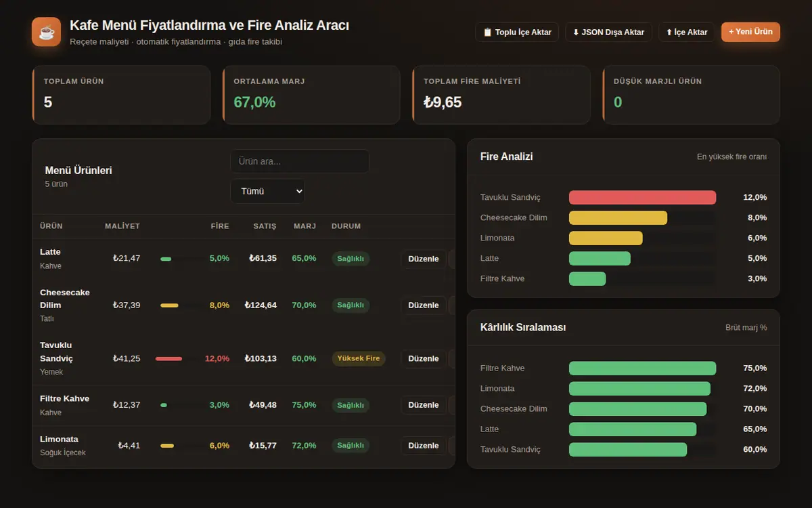Edit the Latte product row
The height and width of the screenshot is (508, 812).
(x=424, y=259)
